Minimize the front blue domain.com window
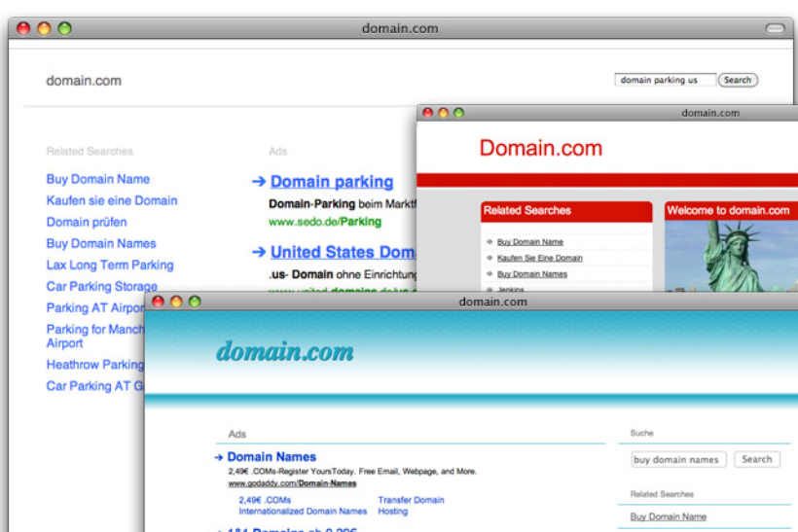The height and width of the screenshot is (532, 798). (x=176, y=301)
